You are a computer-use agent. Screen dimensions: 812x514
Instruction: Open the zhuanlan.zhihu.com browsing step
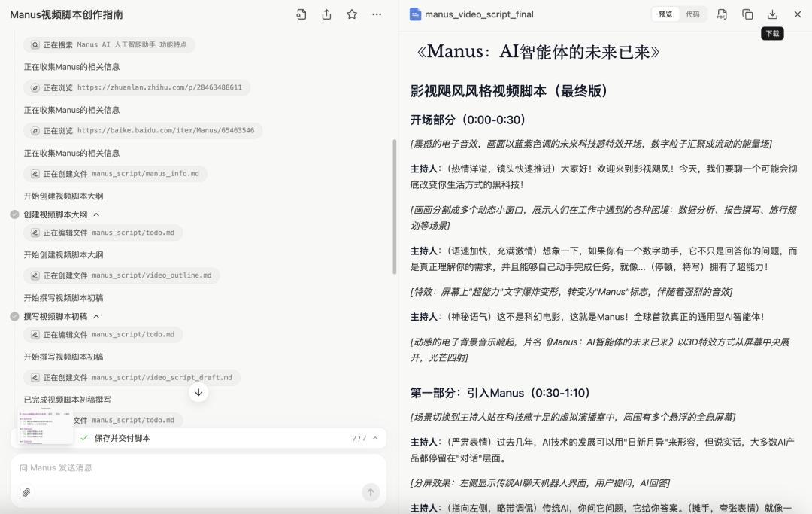click(136, 88)
